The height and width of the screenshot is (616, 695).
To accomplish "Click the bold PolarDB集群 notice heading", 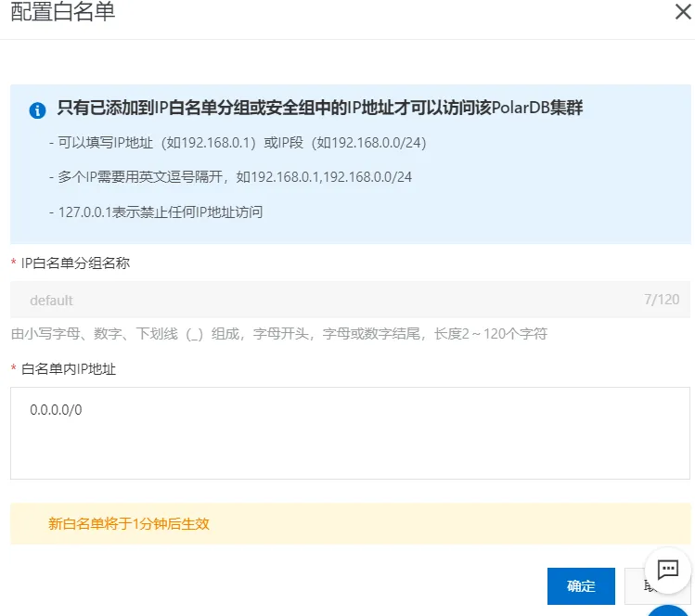I will click(319, 108).
